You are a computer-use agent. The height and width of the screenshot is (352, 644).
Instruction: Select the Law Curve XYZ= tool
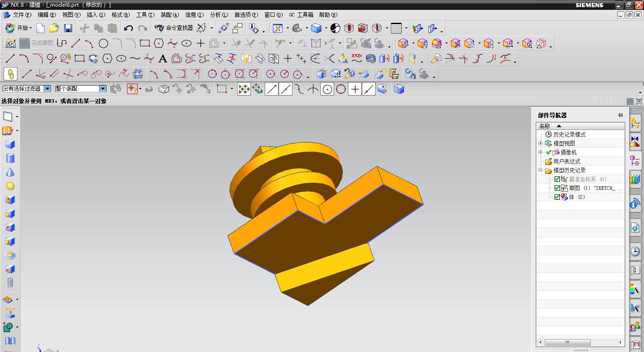pos(357,58)
